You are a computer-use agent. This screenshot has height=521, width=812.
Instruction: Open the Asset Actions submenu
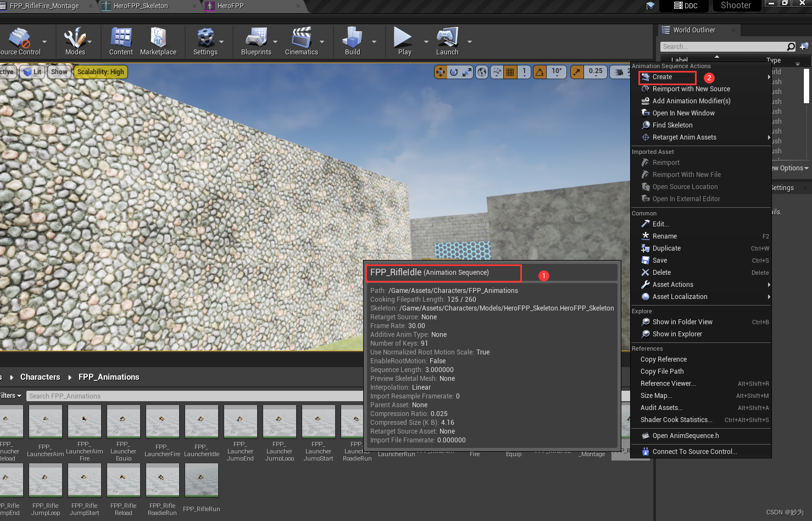(701, 285)
